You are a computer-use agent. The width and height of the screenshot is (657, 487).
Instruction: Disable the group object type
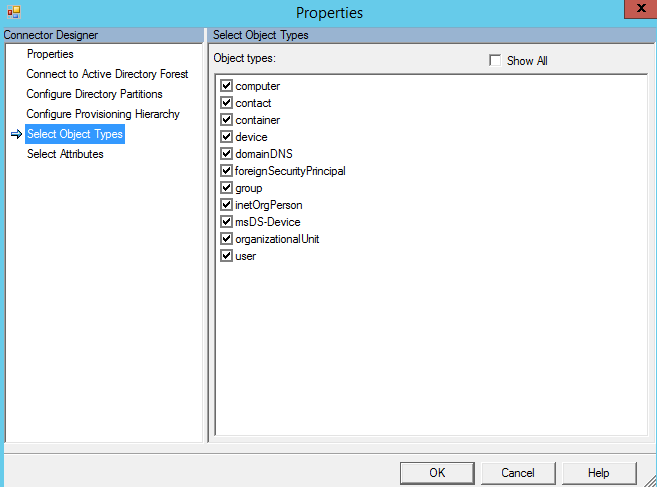[226, 188]
